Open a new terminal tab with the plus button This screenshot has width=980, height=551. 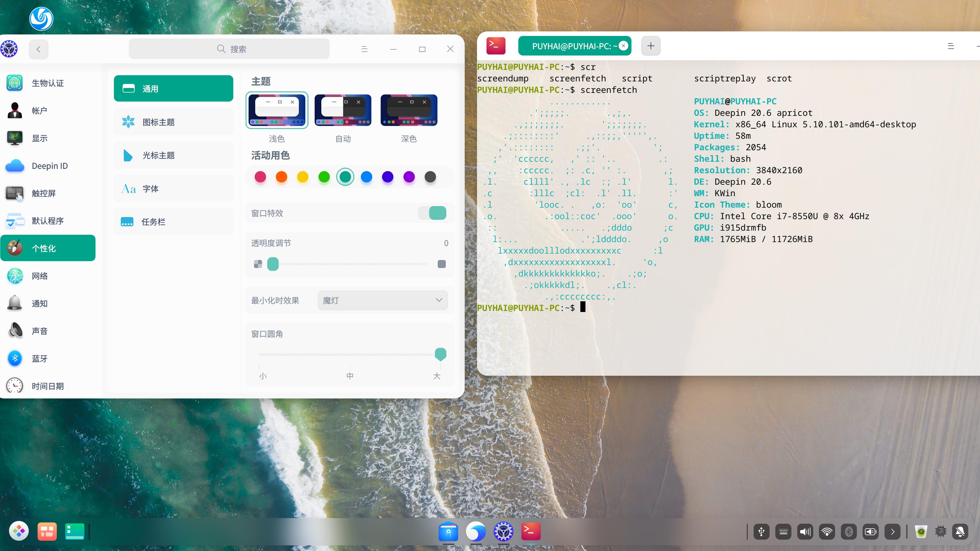[651, 46]
